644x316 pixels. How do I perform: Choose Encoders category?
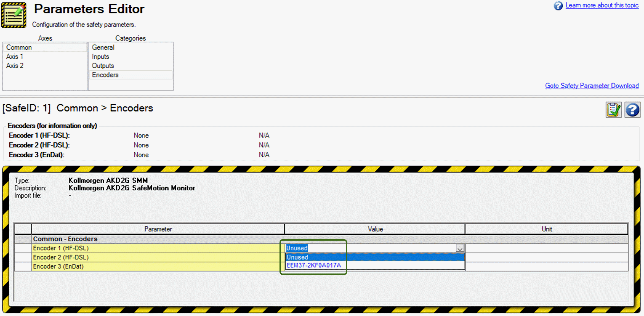(x=131, y=75)
